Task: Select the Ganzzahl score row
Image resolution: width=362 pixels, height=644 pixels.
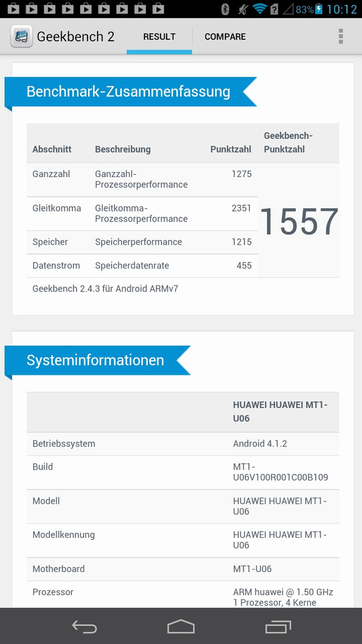Action: coord(142,179)
